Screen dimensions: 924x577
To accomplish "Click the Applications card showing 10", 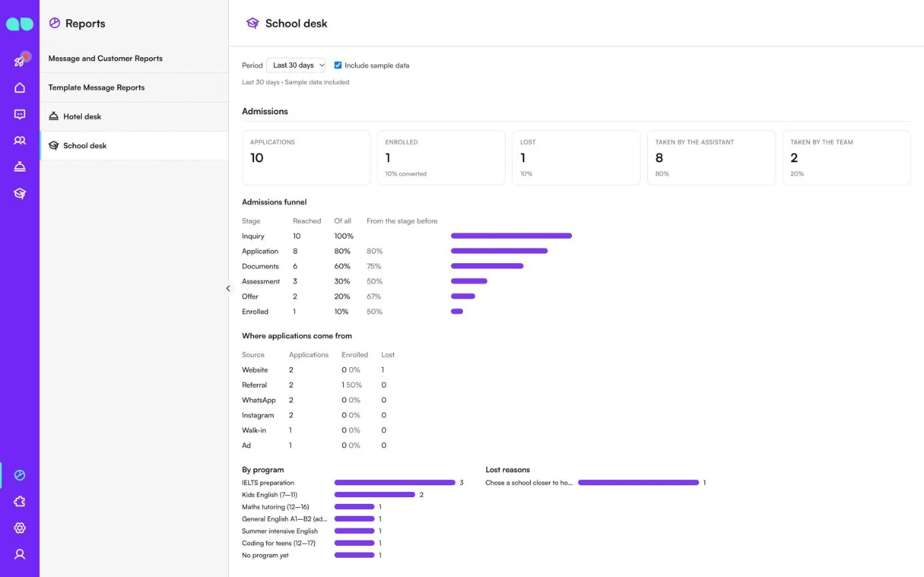I will pos(306,158).
